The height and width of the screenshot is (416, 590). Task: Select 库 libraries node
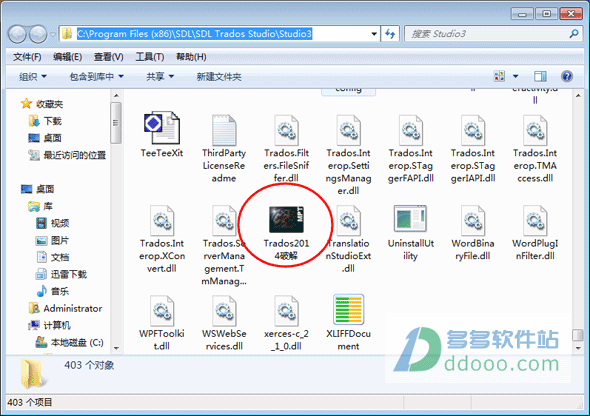click(41, 206)
